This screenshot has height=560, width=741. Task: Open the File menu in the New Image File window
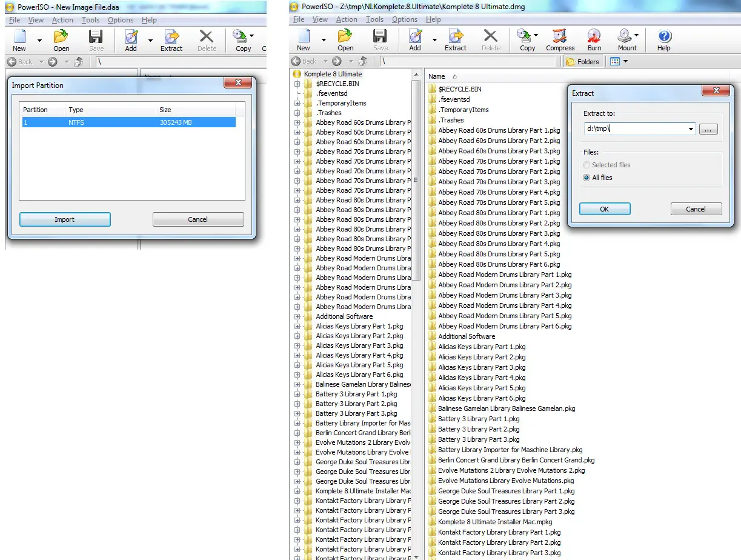pos(15,20)
